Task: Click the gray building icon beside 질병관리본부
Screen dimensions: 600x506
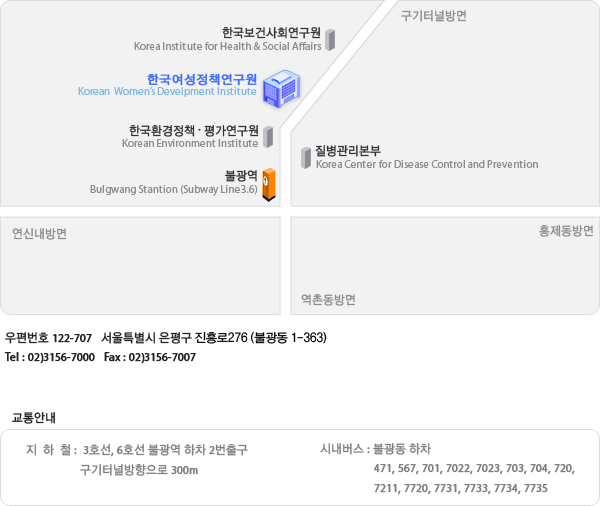Action: click(306, 158)
